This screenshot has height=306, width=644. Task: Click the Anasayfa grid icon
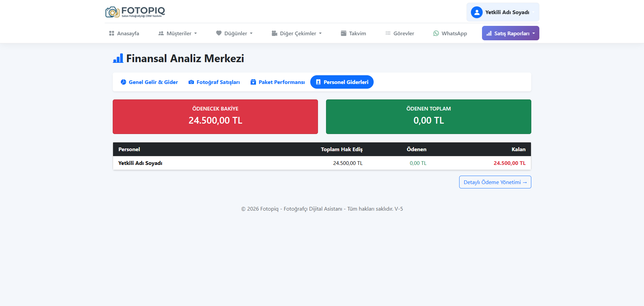pos(112,33)
